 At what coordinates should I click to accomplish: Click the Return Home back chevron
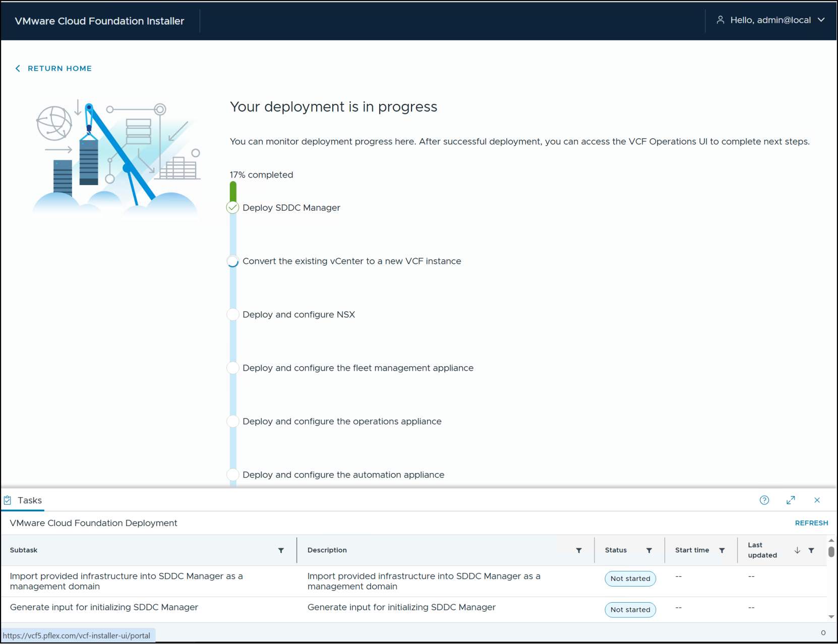(18, 68)
